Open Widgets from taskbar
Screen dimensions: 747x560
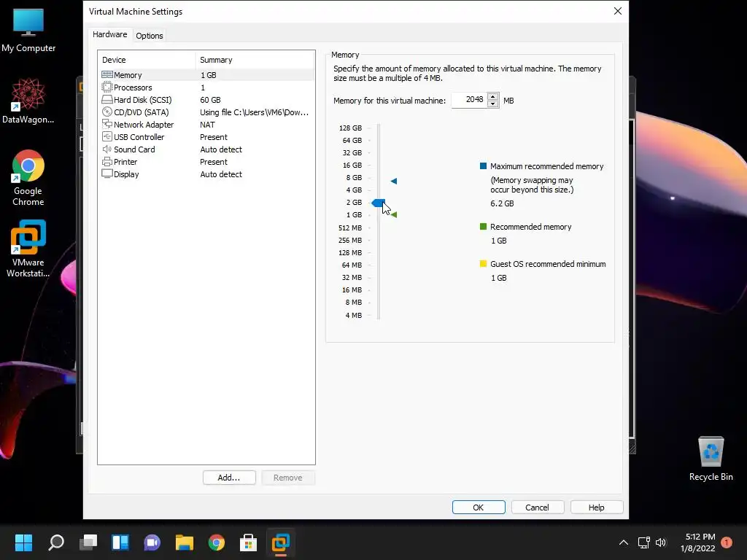(x=120, y=542)
